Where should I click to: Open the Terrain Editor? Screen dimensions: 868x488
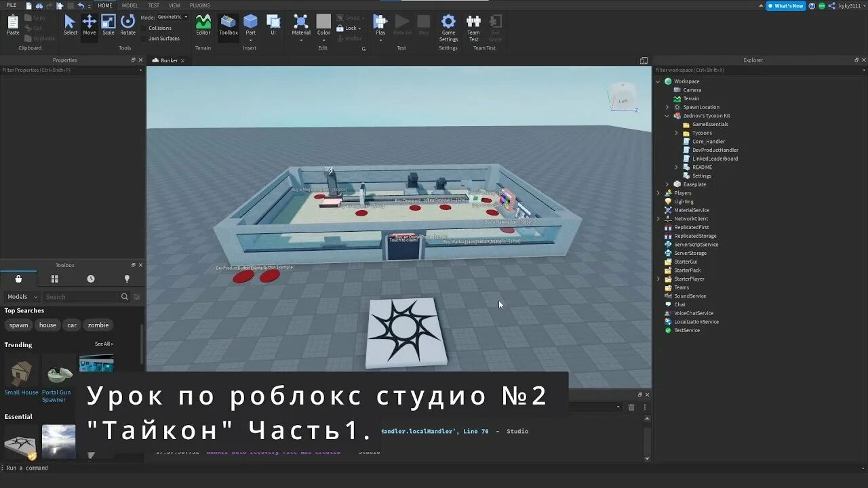coord(203,25)
